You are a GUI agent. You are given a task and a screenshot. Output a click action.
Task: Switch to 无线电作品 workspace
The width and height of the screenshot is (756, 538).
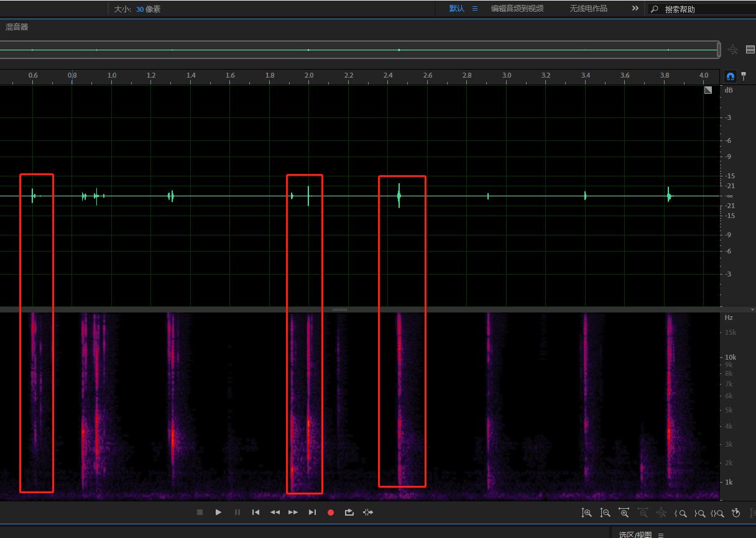(588, 9)
